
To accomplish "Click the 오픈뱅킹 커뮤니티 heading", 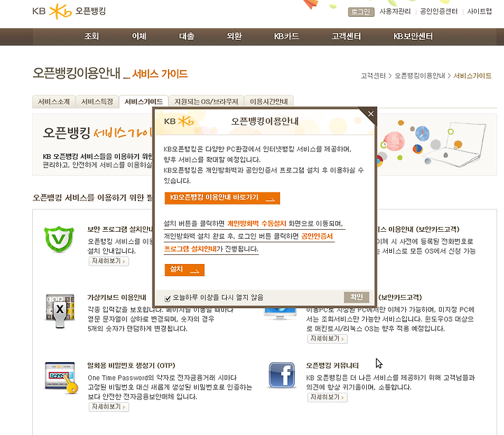I will point(332,366).
